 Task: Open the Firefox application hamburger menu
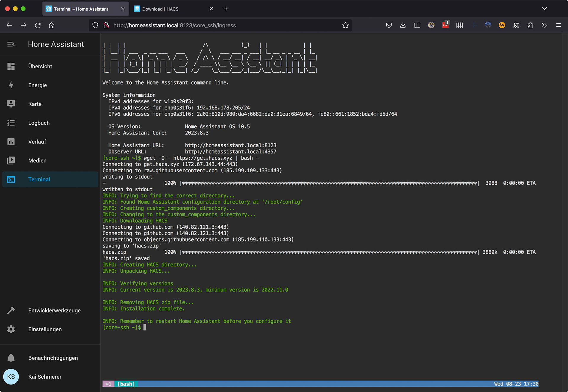(x=559, y=25)
